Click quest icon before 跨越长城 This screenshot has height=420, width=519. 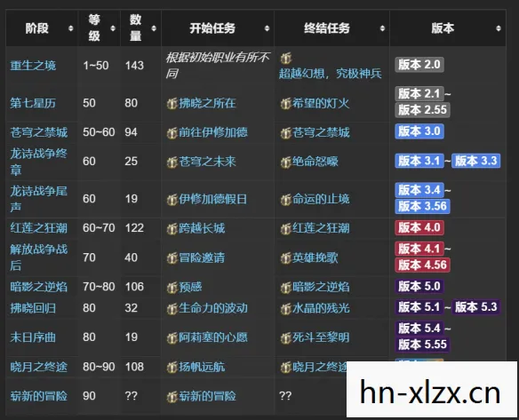click(x=172, y=228)
